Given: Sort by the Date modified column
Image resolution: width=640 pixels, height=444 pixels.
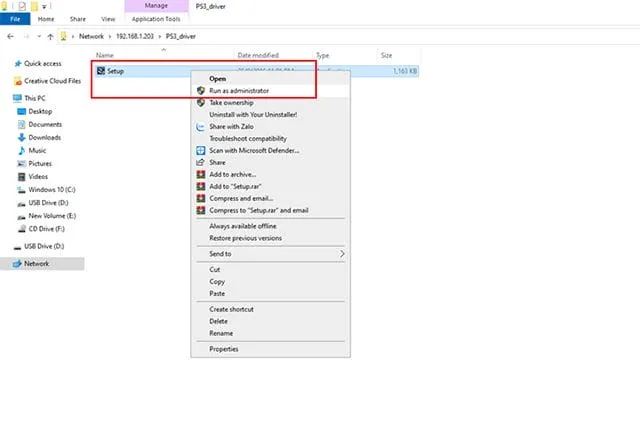Looking at the screenshot, I should point(257,55).
